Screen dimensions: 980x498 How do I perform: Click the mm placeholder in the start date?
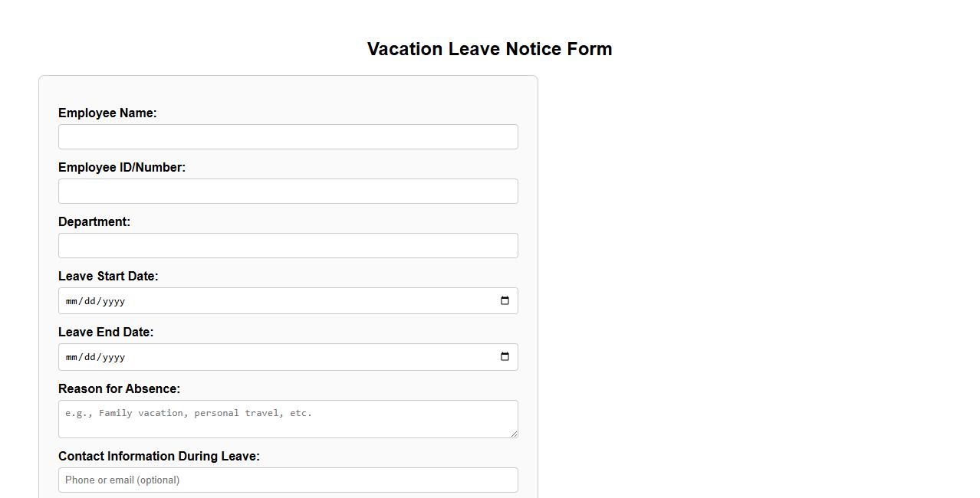click(71, 300)
